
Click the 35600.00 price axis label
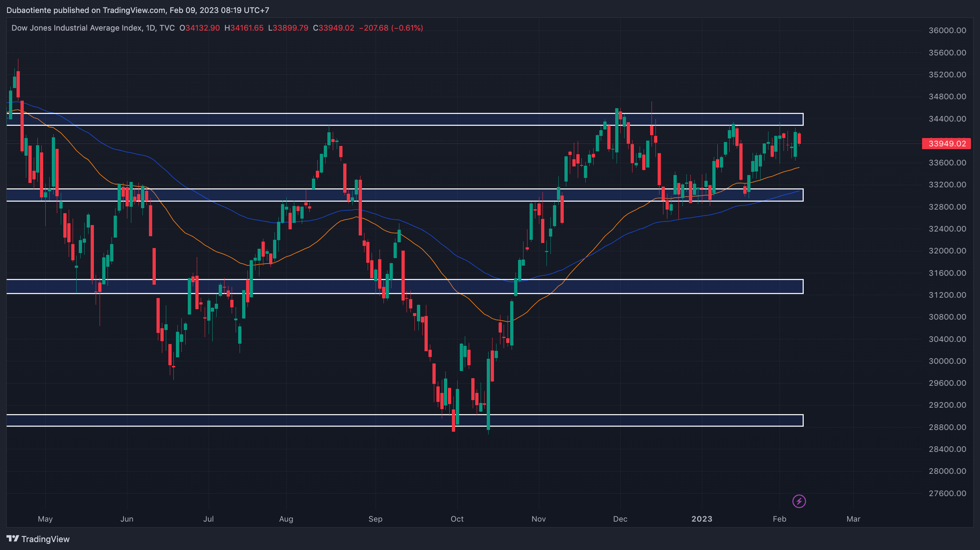947,52
